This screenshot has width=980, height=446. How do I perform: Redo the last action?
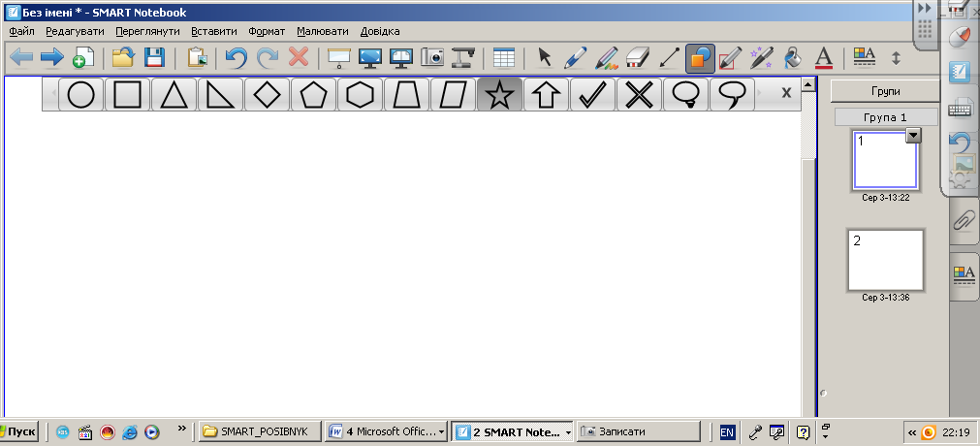pos(268,58)
